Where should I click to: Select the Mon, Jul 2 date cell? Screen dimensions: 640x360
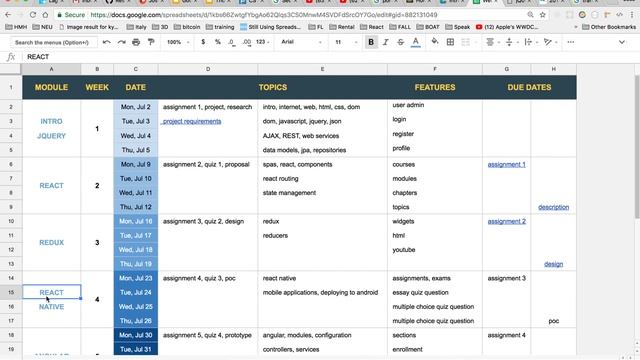pyautogui.click(x=136, y=107)
